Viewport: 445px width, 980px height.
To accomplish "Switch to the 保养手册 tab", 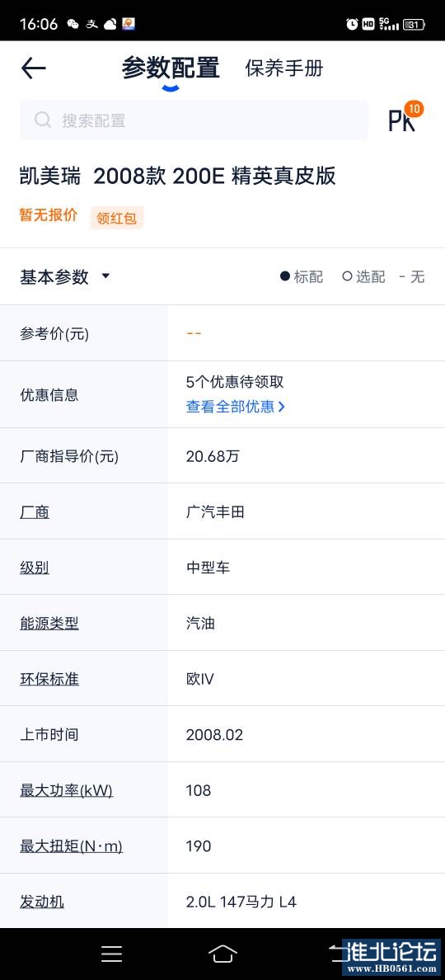I will point(284,68).
